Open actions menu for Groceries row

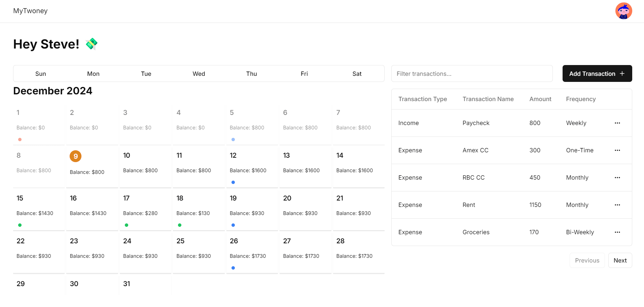click(x=617, y=232)
